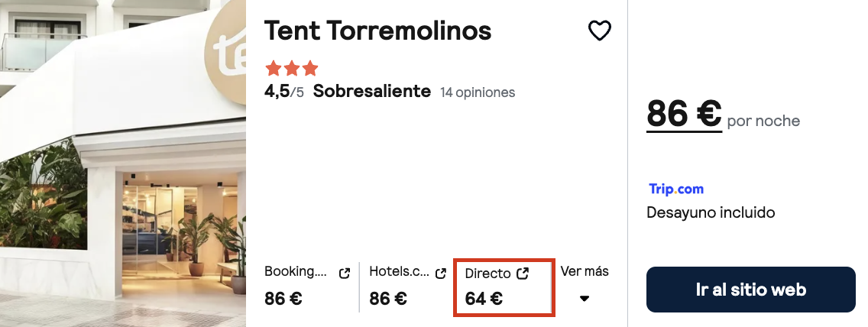Click the Trip.com provider logo
868x327 pixels.
pyautogui.click(x=676, y=189)
